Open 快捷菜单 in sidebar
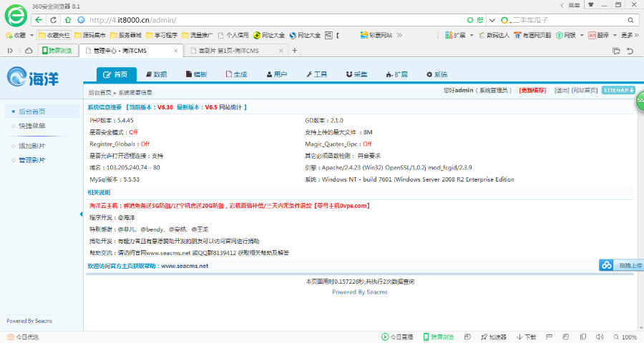The height and width of the screenshot is (343, 644). pos(31,126)
